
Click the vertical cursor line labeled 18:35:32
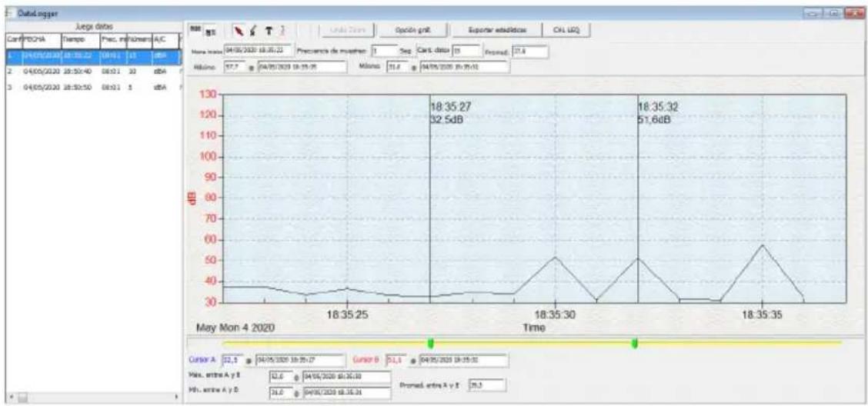point(638,198)
